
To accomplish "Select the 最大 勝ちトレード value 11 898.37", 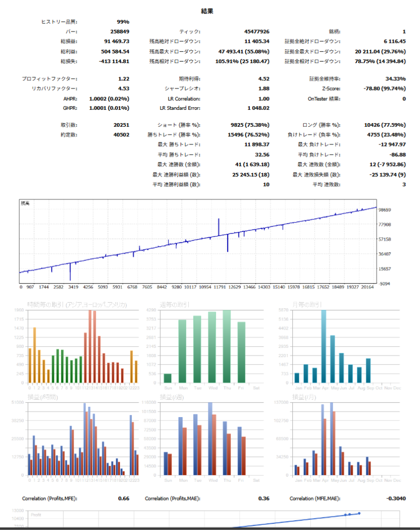I will pos(252,144).
